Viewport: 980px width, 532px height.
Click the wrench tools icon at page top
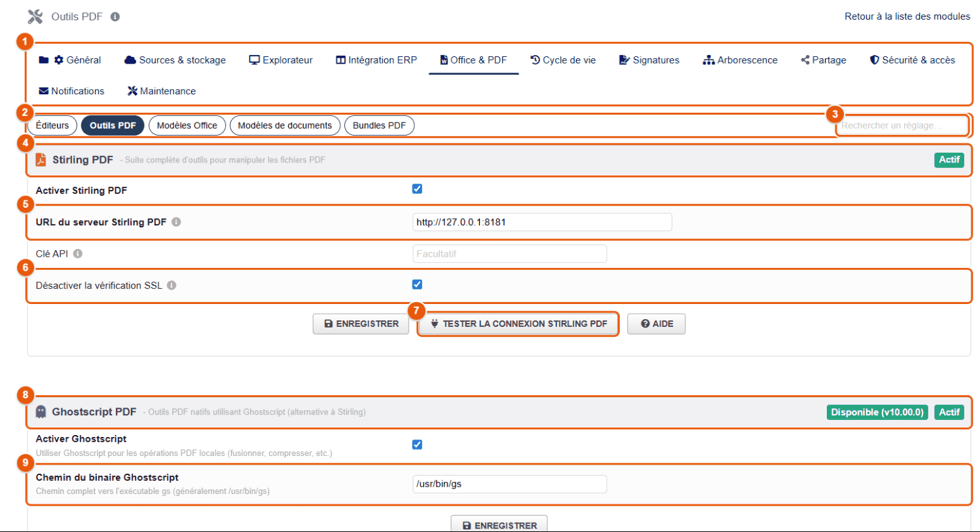(35, 16)
